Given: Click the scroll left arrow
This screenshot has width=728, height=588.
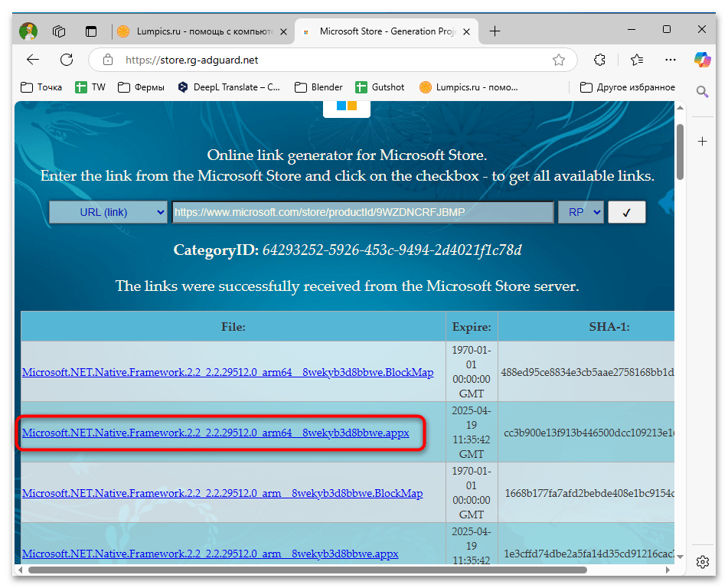Looking at the screenshot, I should (x=19, y=570).
